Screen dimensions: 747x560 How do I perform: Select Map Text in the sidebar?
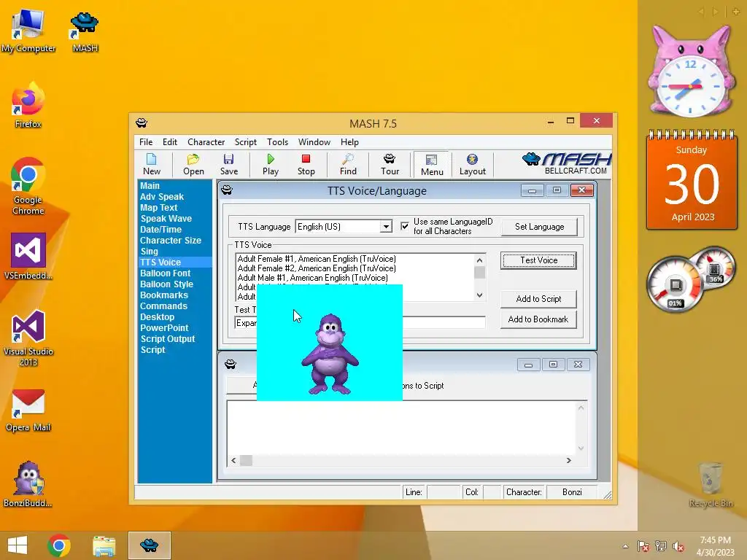click(158, 208)
